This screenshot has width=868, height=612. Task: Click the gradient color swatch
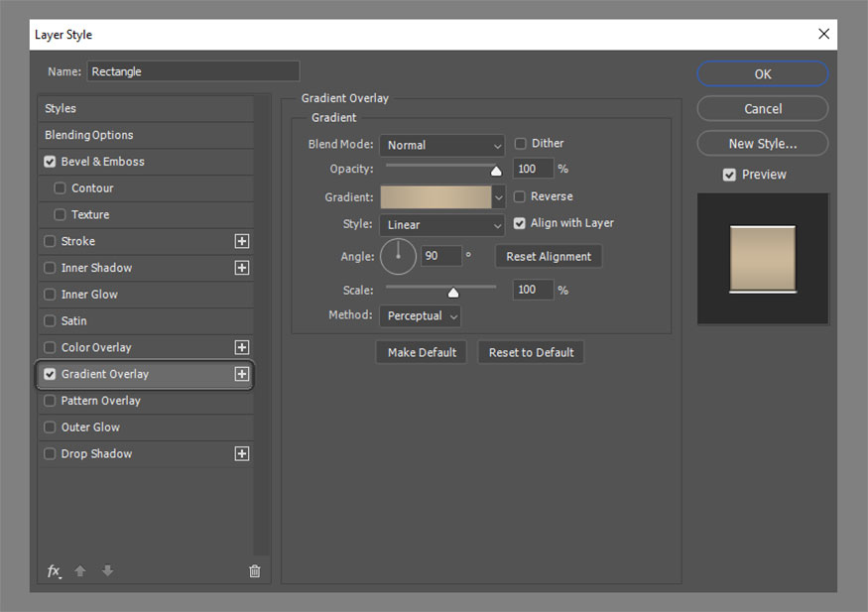pyautogui.click(x=435, y=197)
